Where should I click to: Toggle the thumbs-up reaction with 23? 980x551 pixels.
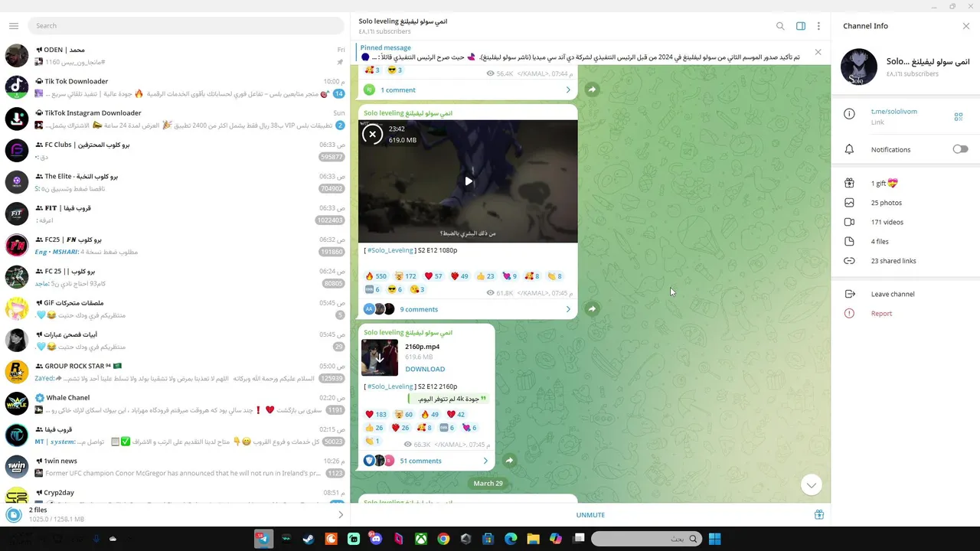[485, 276]
